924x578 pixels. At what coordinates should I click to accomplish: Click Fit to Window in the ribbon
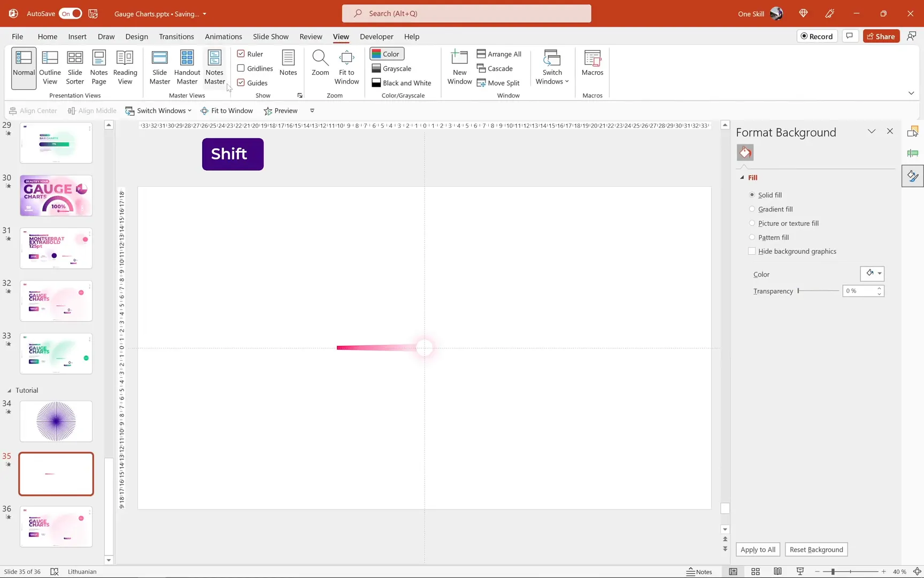pyautogui.click(x=346, y=67)
